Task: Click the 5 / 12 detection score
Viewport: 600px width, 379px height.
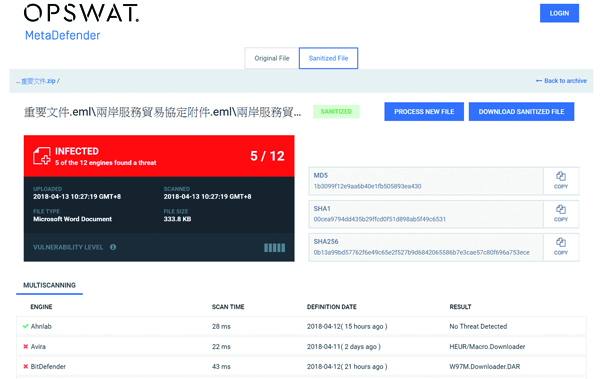Action: [x=267, y=156]
